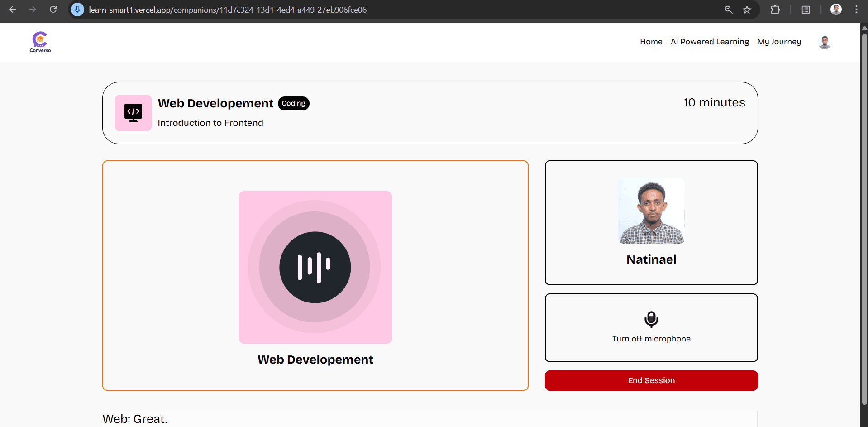Navigate to AI Powered Learning
This screenshot has height=427, width=868.
pos(709,42)
